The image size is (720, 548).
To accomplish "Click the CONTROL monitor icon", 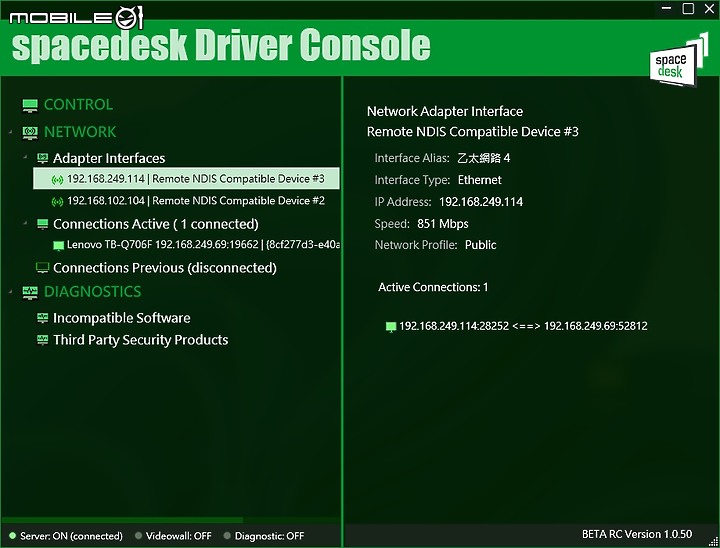I will (30, 105).
